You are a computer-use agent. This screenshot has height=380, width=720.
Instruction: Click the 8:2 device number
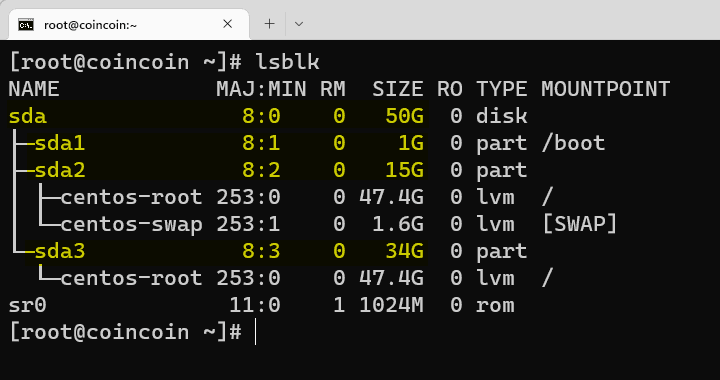tap(261, 170)
